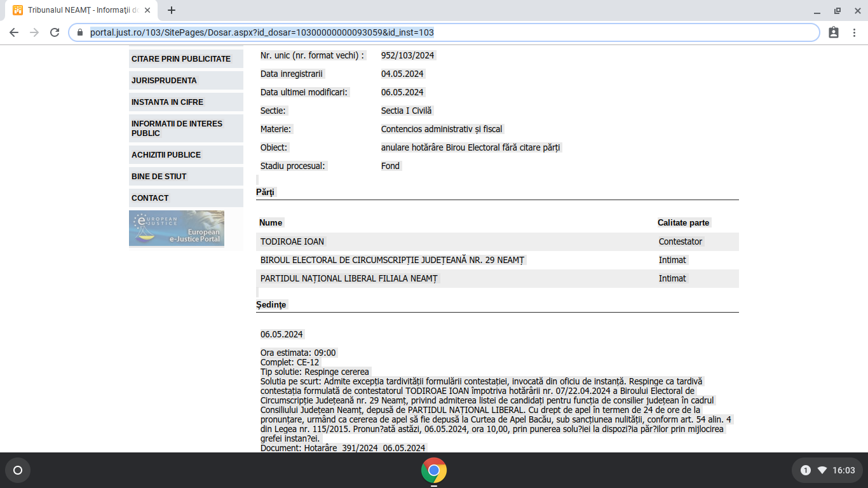This screenshot has height=488, width=868.
Task: Open the CONTACT menu item
Action: [186, 198]
